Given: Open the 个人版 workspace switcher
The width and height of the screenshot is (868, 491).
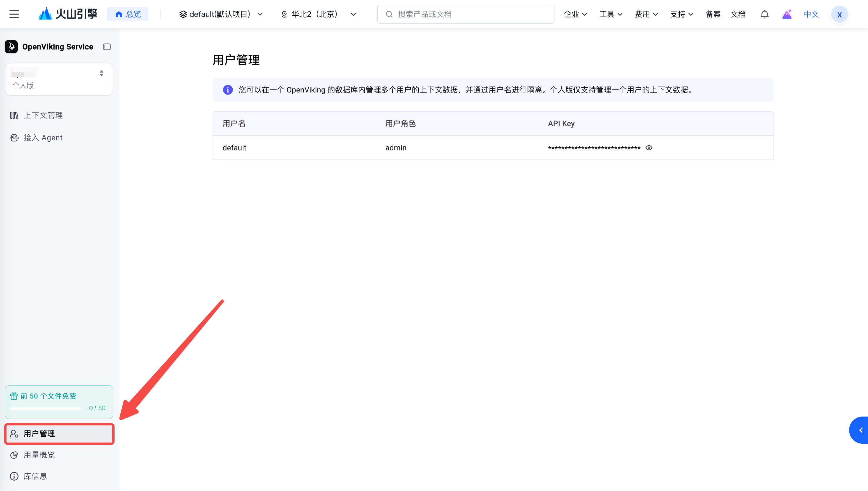Looking at the screenshot, I should tap(59, 79).
